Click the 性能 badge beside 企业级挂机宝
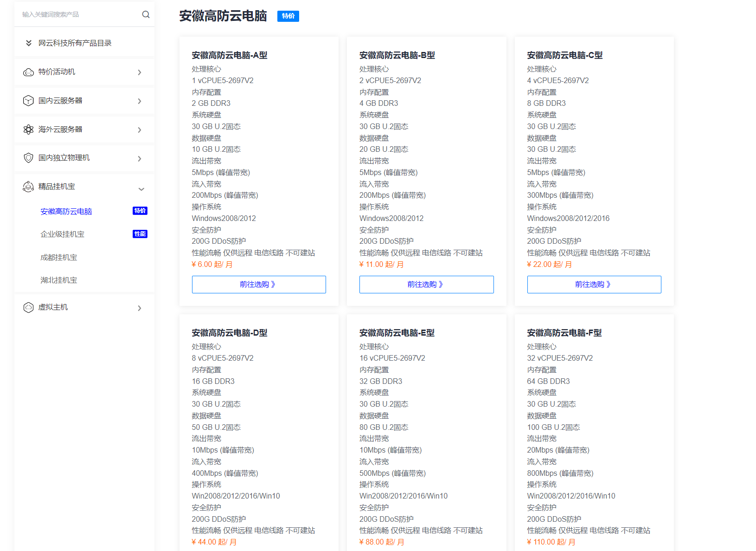This screenshot has width=756, height=551. [x=140, y=234]
